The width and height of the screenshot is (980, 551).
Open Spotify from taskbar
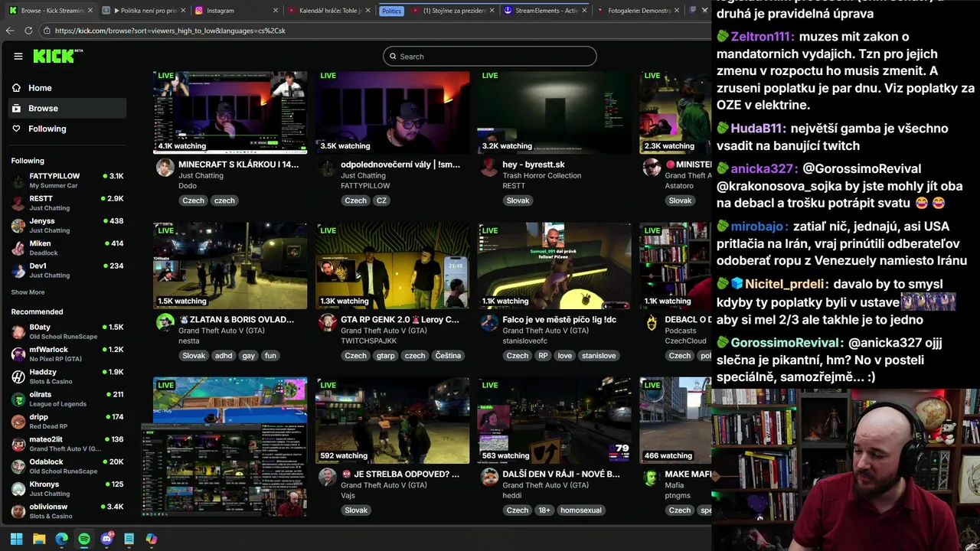click(84, 539)
